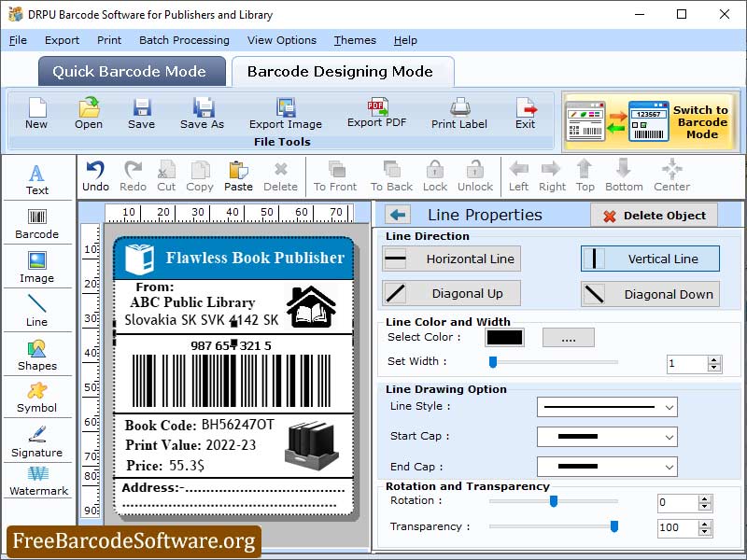Open the View Options menu
747x560 pixels.
click(x=282, y=40)
